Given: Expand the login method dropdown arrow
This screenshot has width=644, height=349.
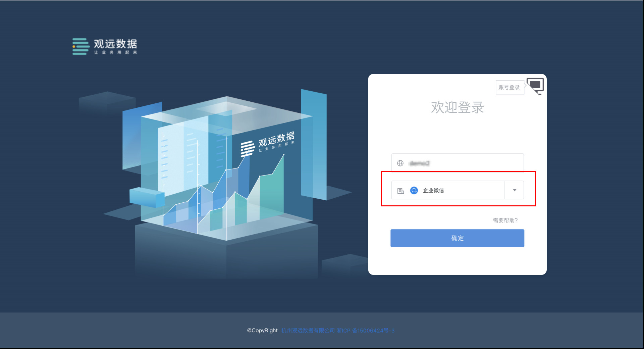Looking at the screenshot, I should [515, 190].
